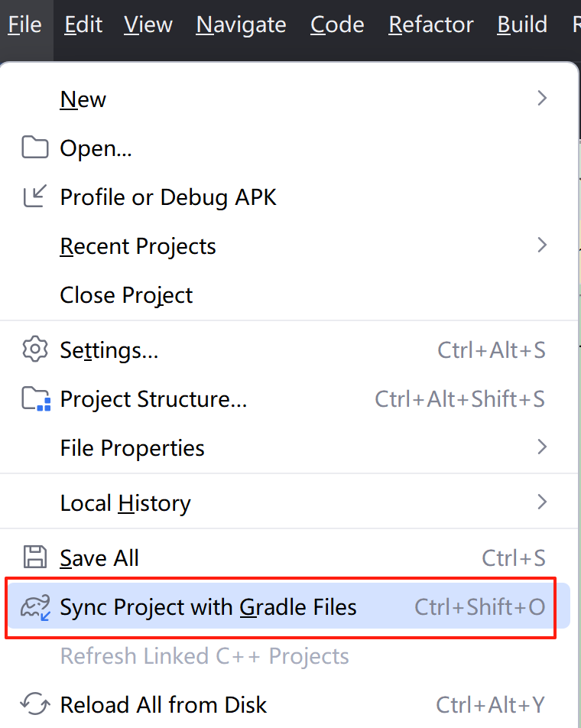
Task: Expand the File Properties submenu
Action: (x=131, y=447)
